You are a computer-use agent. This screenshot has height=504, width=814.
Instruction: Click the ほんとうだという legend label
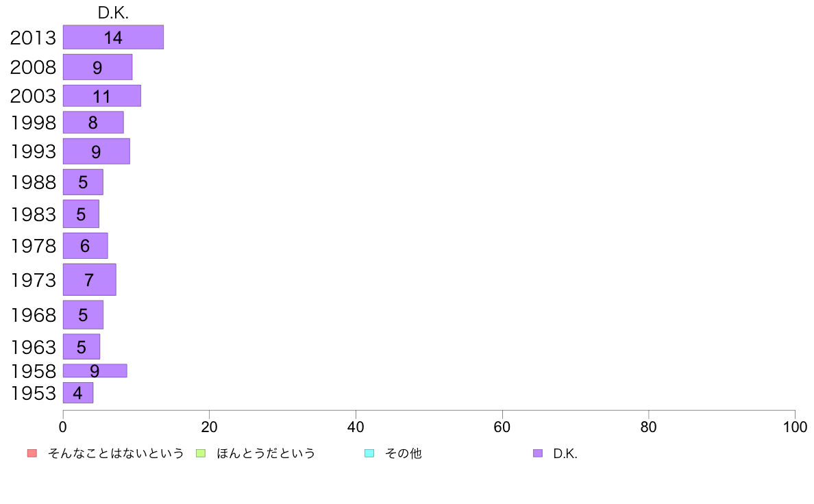click(x=266, y=453)
